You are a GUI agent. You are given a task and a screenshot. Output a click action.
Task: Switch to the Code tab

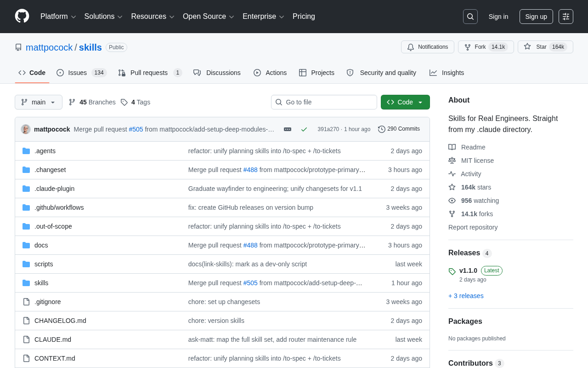32,73
